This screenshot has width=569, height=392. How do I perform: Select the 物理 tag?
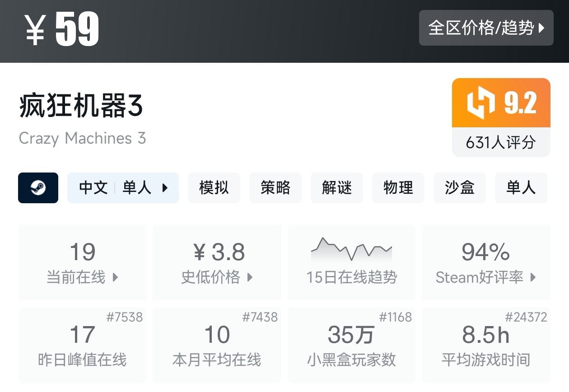[398, 188]
